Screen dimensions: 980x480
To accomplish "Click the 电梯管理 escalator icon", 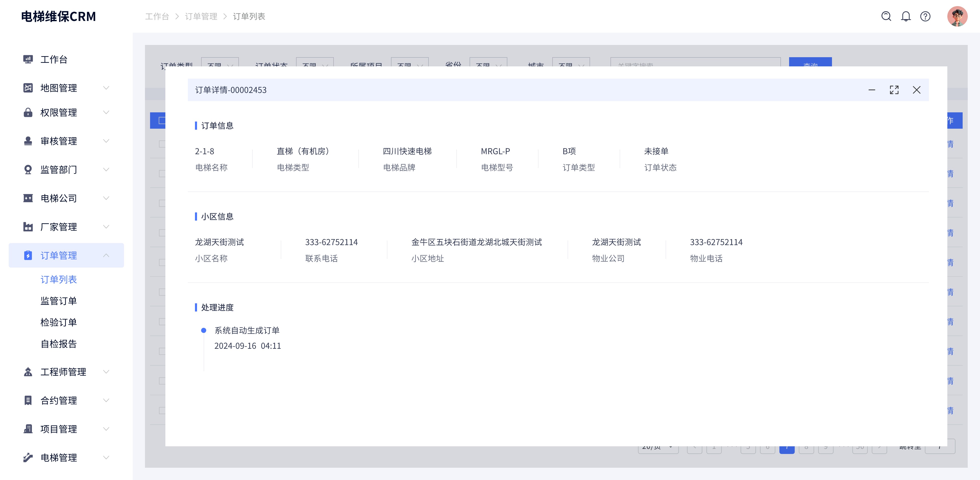I will coord(28,458).
